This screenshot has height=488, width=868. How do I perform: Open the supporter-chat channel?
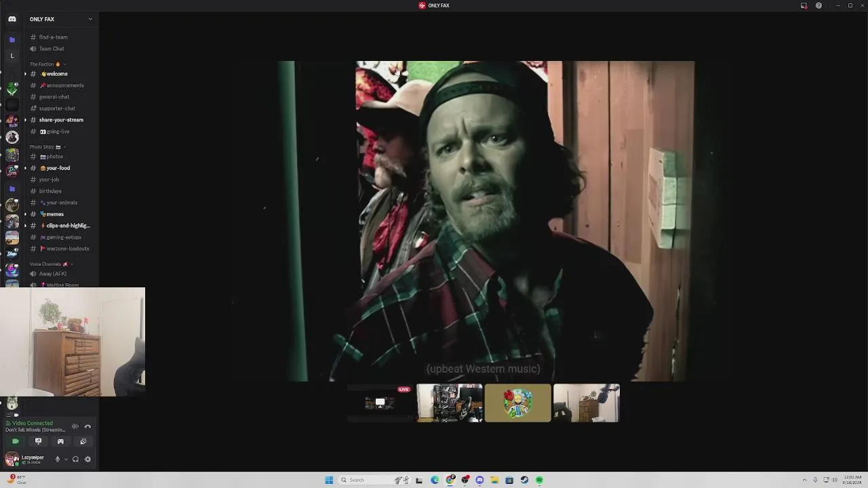click(60, 108)
